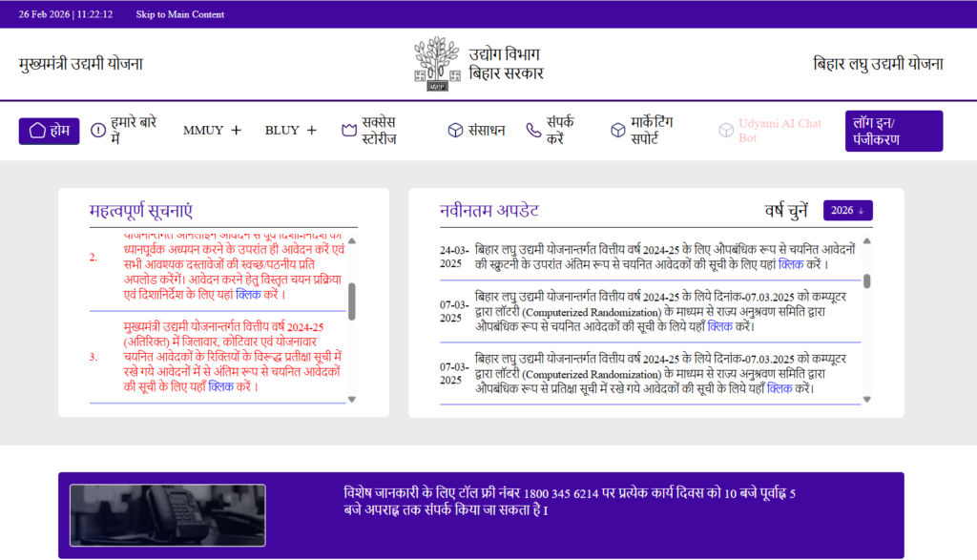Expand the MMUY menu plus sign
The height and width of the screenshot is (560, 977).
pyautogui.click(x=237, y=131)
